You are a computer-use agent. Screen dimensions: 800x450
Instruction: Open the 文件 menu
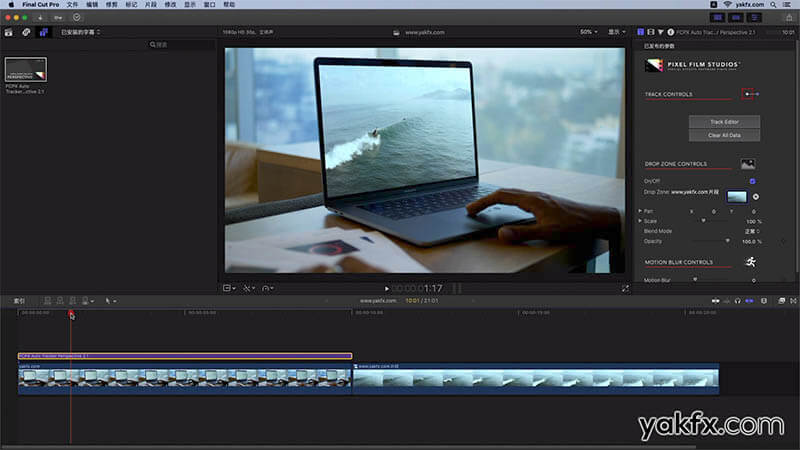tap(72, 5)
